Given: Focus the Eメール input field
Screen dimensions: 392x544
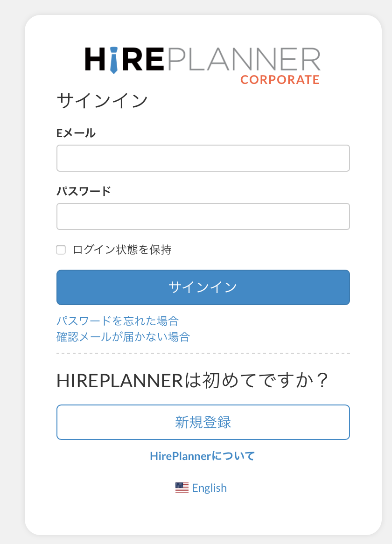Looking at the screenshot, I should (203, 158).
